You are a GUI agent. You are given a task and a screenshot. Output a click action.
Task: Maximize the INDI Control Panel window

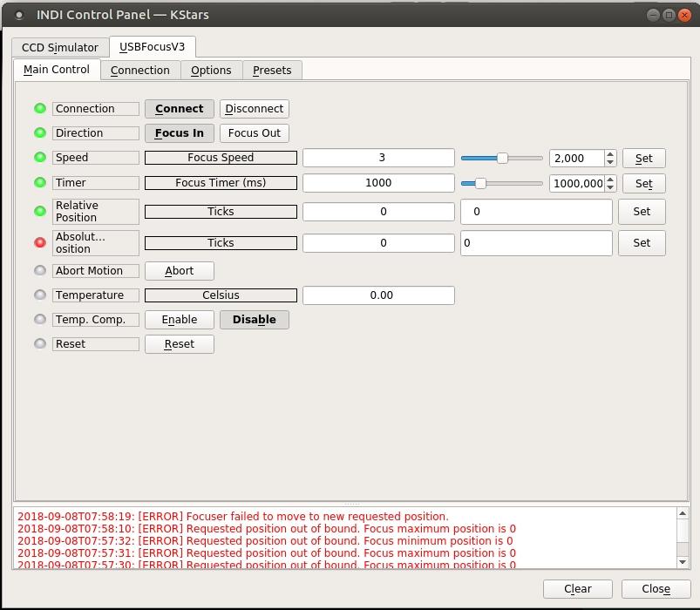coord(669,15)
